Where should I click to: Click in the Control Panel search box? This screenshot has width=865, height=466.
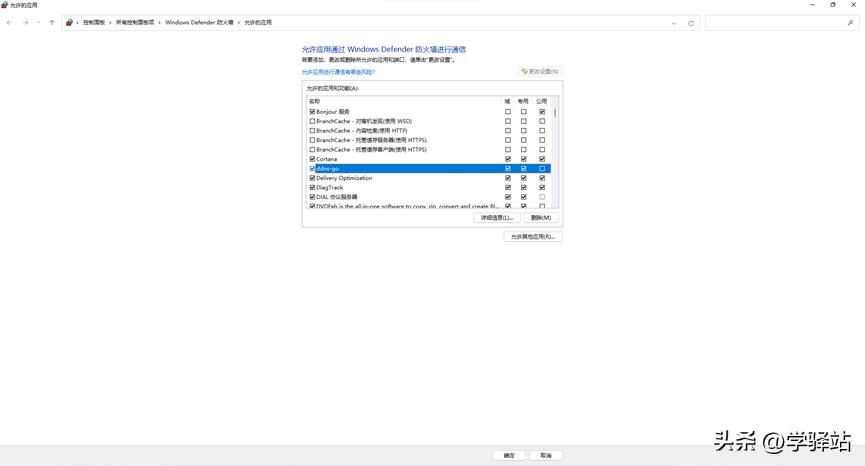[x=775, y=23]
